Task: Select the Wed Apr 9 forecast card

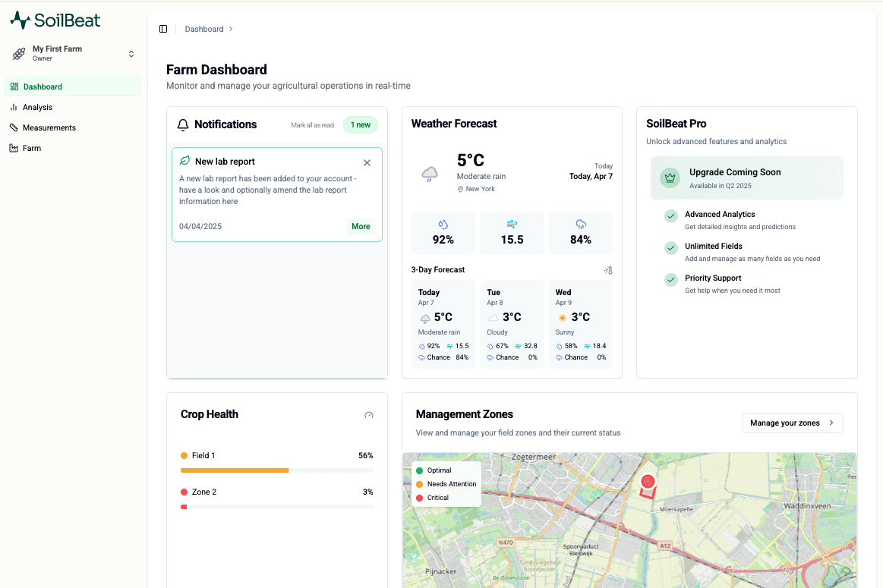Action: click(x=581, y=324)
